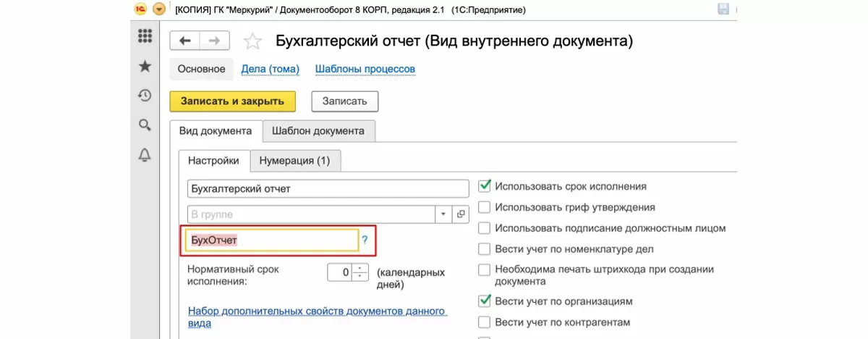Screen dimensions: 868x339
Task: Open the History clock icon
Action: pos(145,96)
